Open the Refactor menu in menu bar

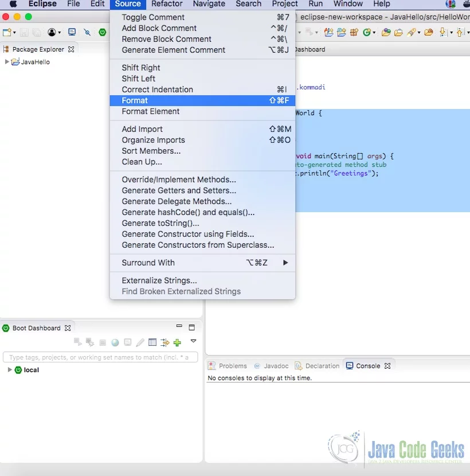tap(167, 4)
